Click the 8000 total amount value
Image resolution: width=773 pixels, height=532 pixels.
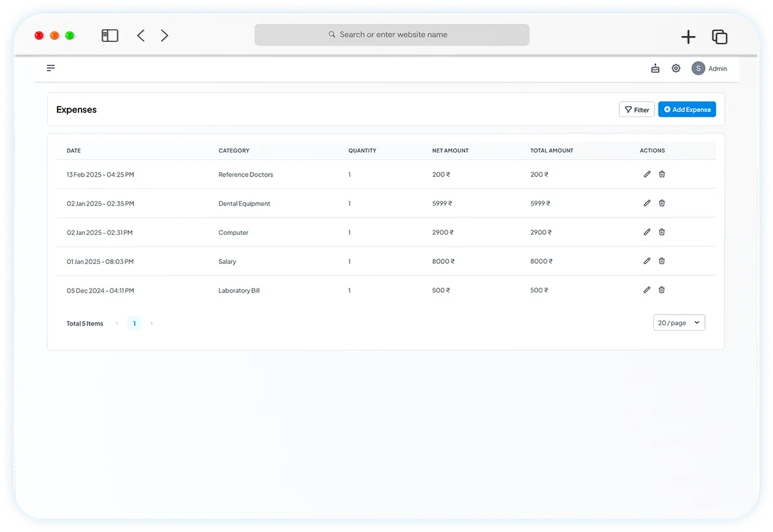[541, 261]
